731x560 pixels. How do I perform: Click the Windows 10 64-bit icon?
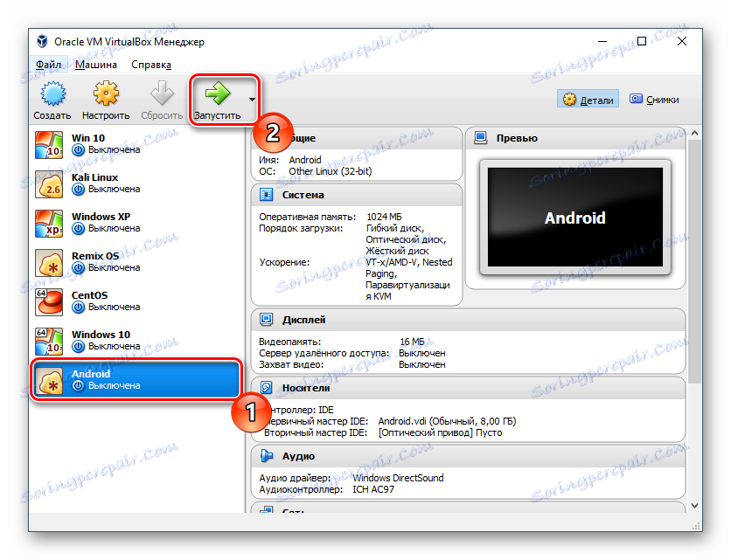(49, 342)
